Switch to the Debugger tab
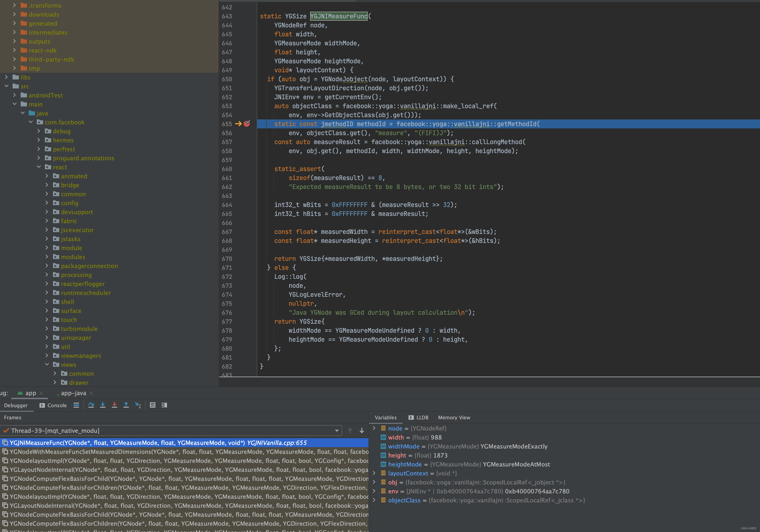The width and height of the screenshot is (760, 532). (x=16, y=405)
